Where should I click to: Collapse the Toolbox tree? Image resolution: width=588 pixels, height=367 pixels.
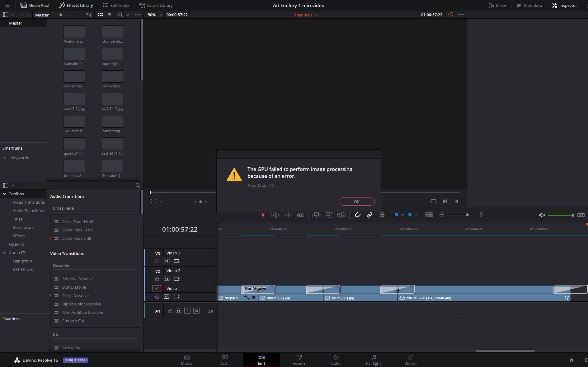pyautogui.click(x=5, y=194)
